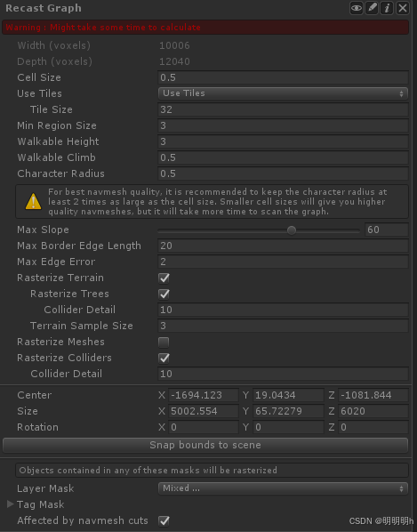The height and width of the screenshot is (532, 417).
Task: Toggle graph visibility with the eye icon
Action: coord(356,8)
